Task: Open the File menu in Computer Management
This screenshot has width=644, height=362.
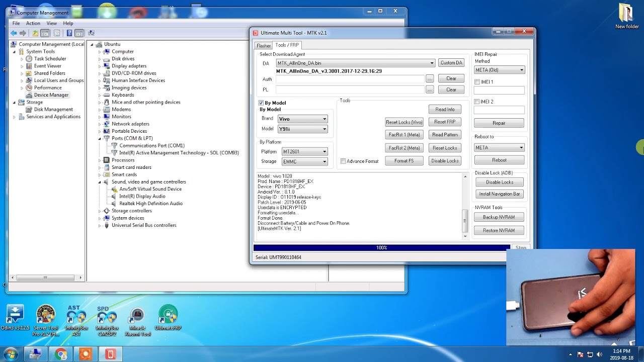Action: [16, 23]
